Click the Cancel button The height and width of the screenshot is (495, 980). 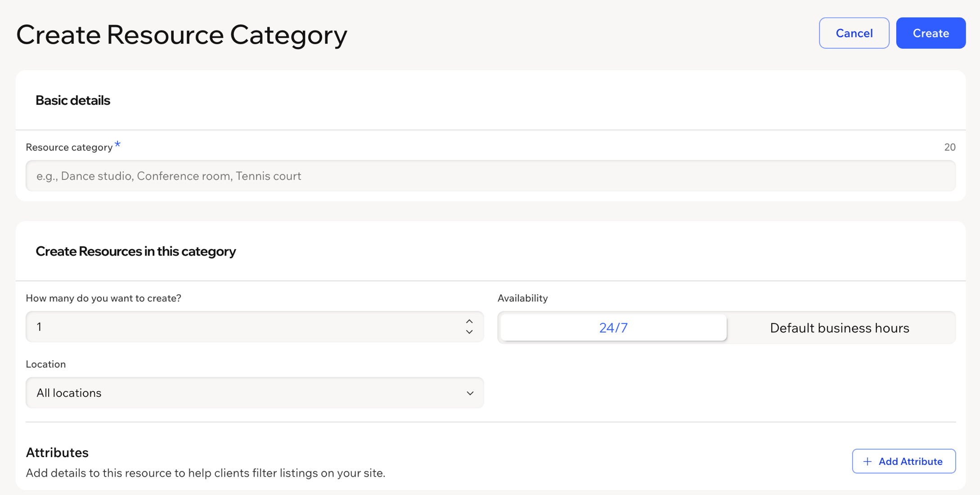click(x=854, y=33)
